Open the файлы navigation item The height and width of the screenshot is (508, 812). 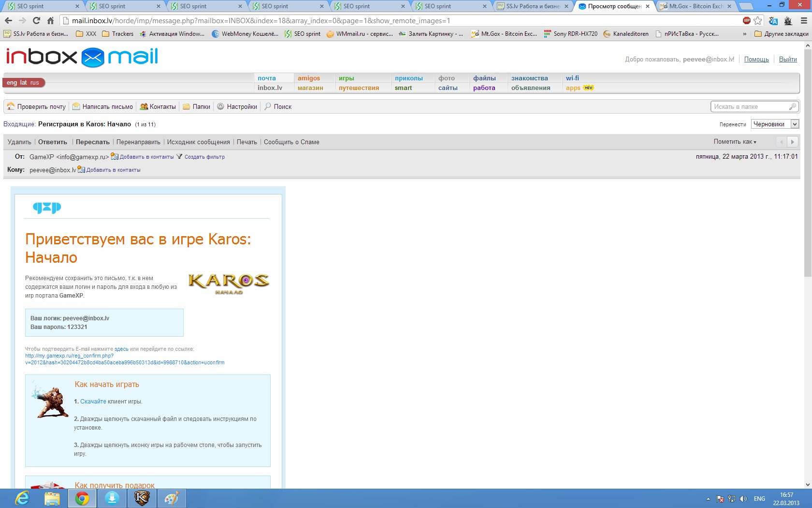point(484,78)
